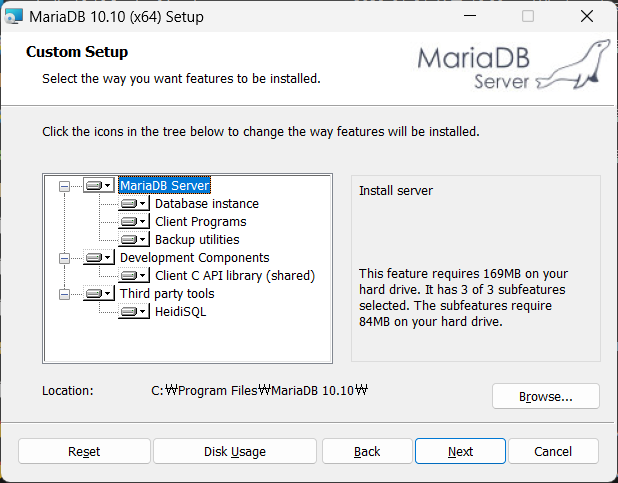
Task: Open Database instance feature drive icon
Action: pos(134,203)
